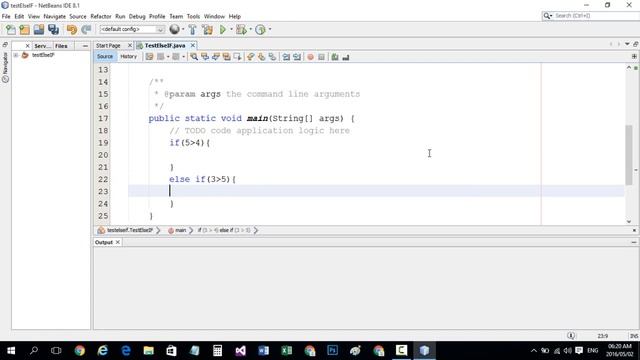The height and width of the screenshot is (360, 640).
Task: Click the Windows Start button
Action: tap(11, 351)
